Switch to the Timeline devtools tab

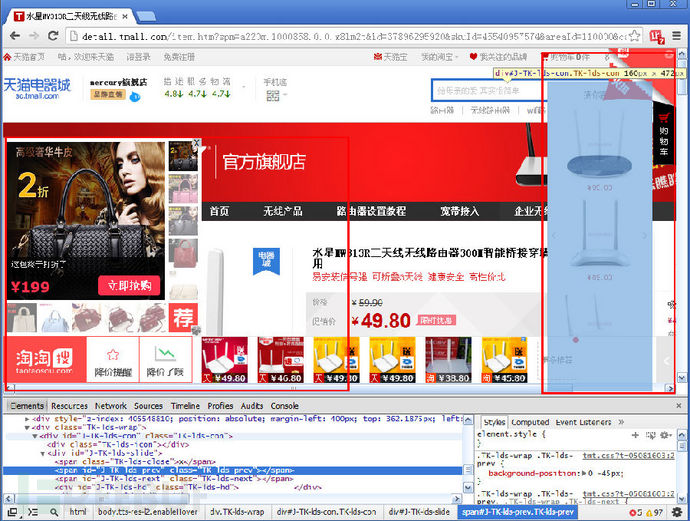tap(185, 406)
